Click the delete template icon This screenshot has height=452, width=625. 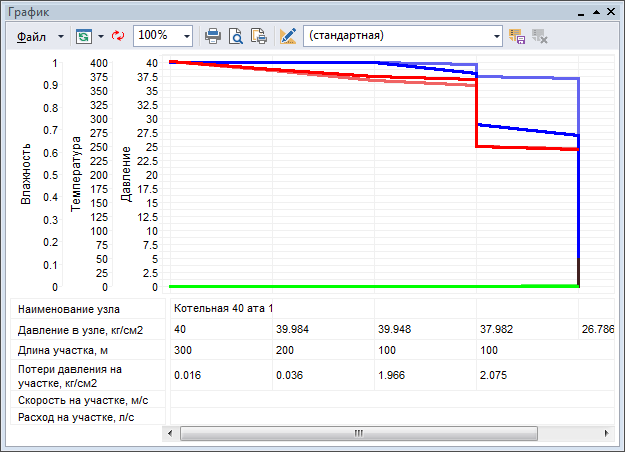point(541,35)
